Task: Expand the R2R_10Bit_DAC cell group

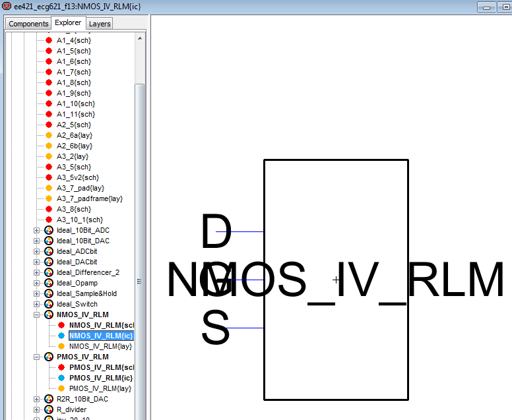Action: 36,399
